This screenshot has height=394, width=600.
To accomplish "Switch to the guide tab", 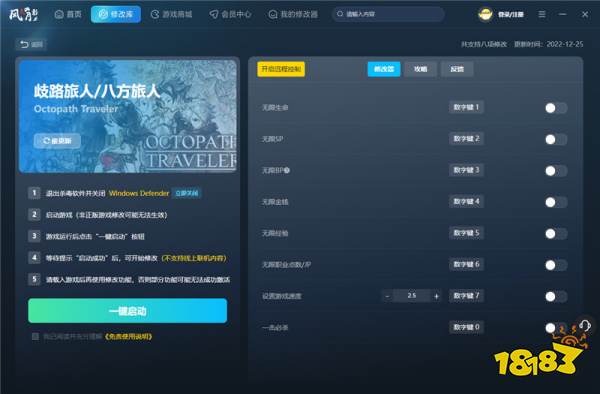I will tap(421, 69).
